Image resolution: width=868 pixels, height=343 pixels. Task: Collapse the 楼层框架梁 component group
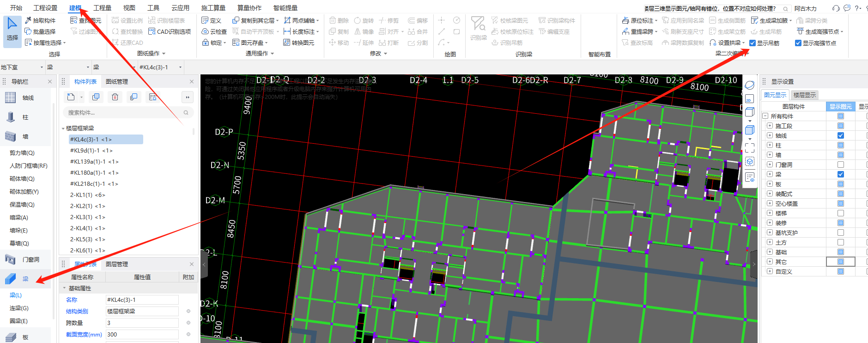click(63, 129)
